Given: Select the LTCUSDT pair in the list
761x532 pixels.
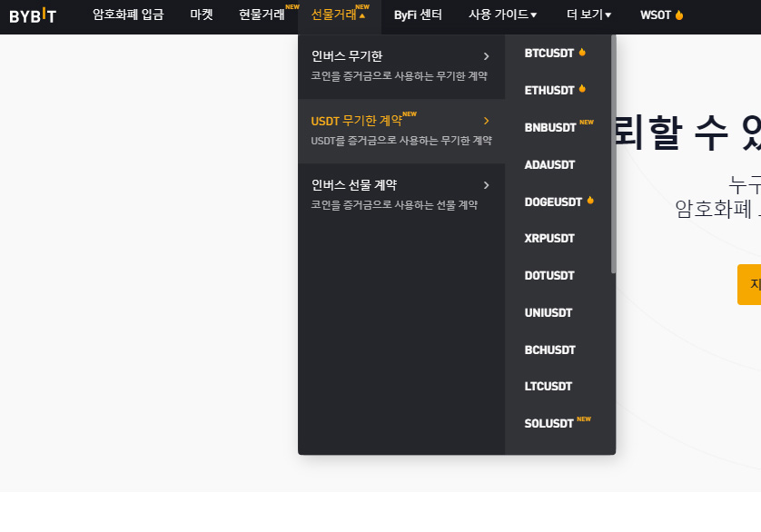Looking at the screenshot, I should click(x=548, y=386).
